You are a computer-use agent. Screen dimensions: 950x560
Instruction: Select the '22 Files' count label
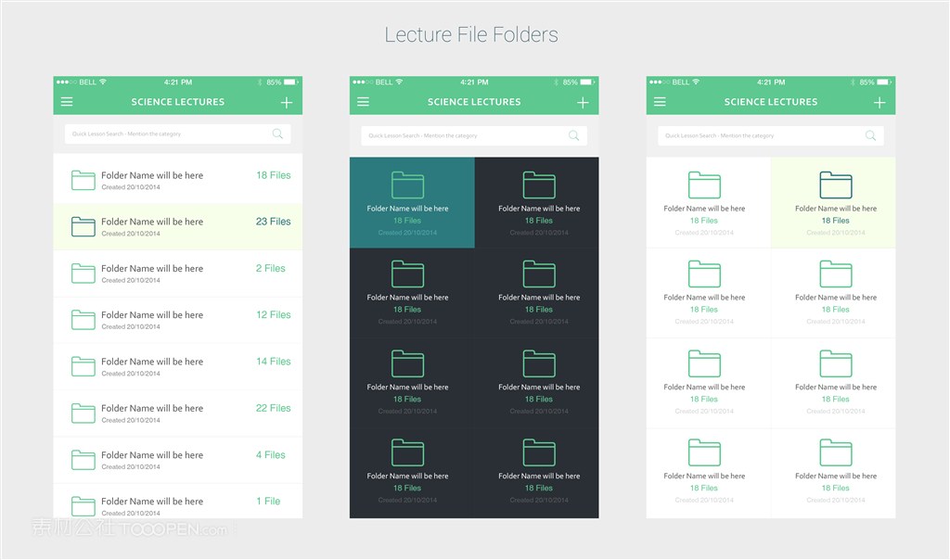274,408
